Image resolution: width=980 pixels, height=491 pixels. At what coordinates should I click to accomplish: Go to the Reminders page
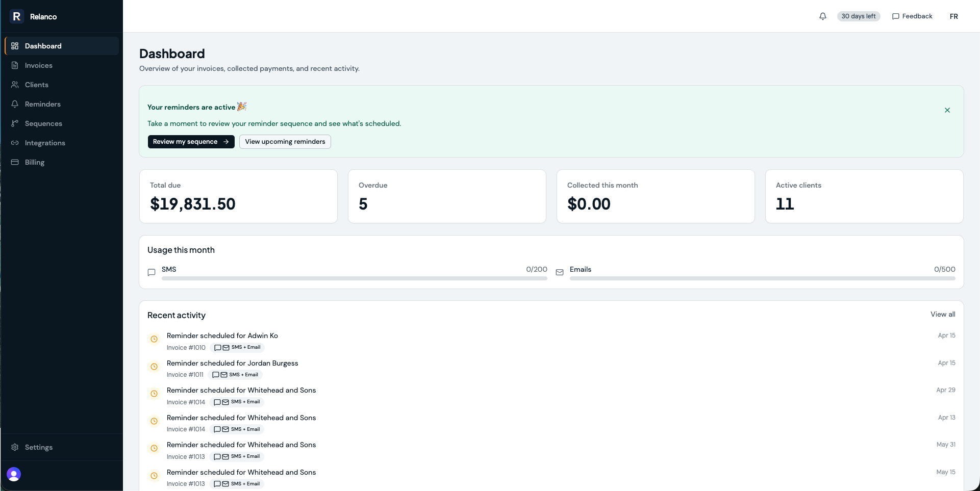click(x=43, y=104)
